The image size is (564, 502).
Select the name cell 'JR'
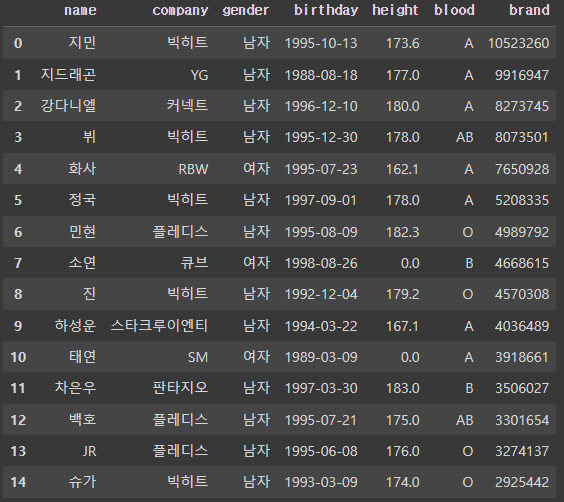coord(90,451)
